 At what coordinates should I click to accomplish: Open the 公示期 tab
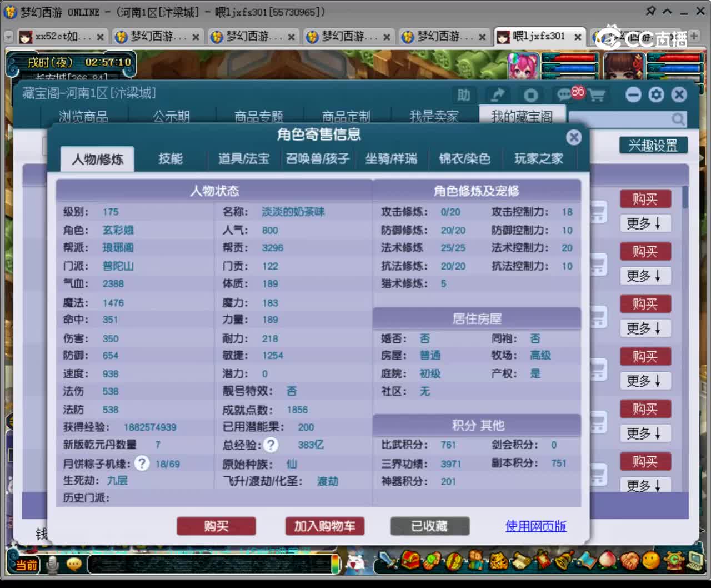pyautogui.click(x=171, y=116)
